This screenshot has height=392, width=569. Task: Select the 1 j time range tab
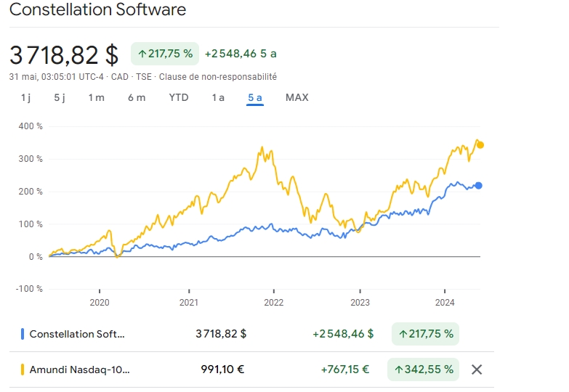point(25,97)
